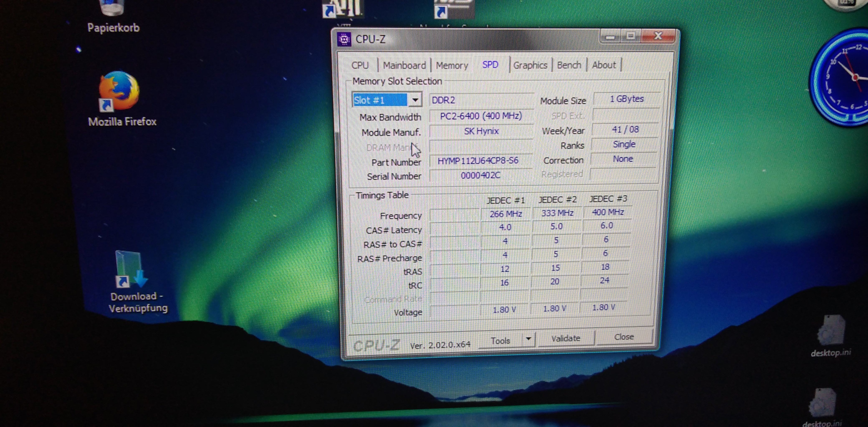This screenshot has width=868, height=427.
Task: Minimize the CPU-Z window
Action: [610, 37]
